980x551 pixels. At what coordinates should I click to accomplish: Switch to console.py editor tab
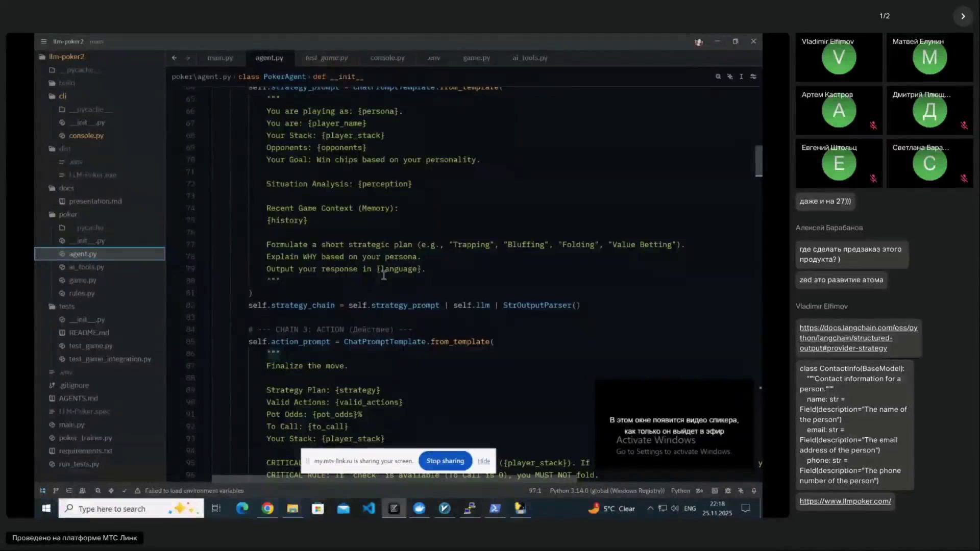tap(387, 58)
